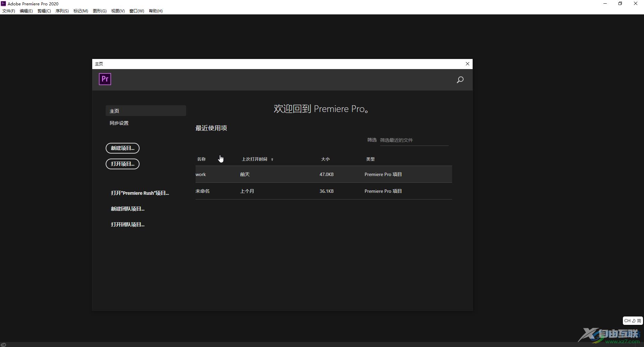
Task: Open the 图形(G) menu
Action: [x=100, y=11]
